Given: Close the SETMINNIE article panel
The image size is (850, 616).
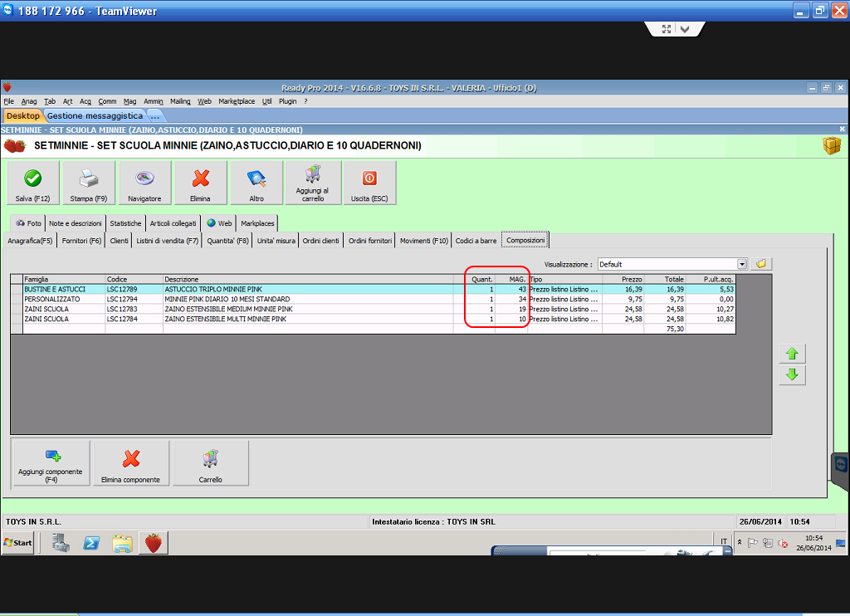Looking at the screenshot, I should [x=842, y=129].
